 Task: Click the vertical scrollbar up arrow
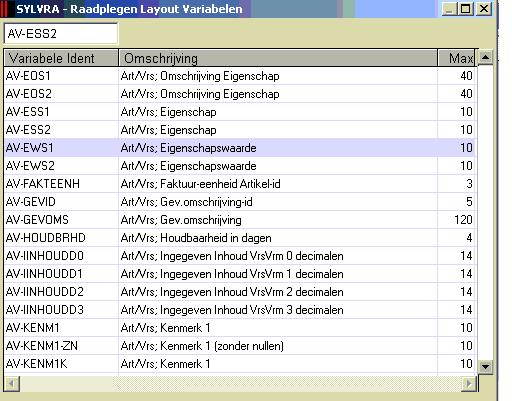485,58
